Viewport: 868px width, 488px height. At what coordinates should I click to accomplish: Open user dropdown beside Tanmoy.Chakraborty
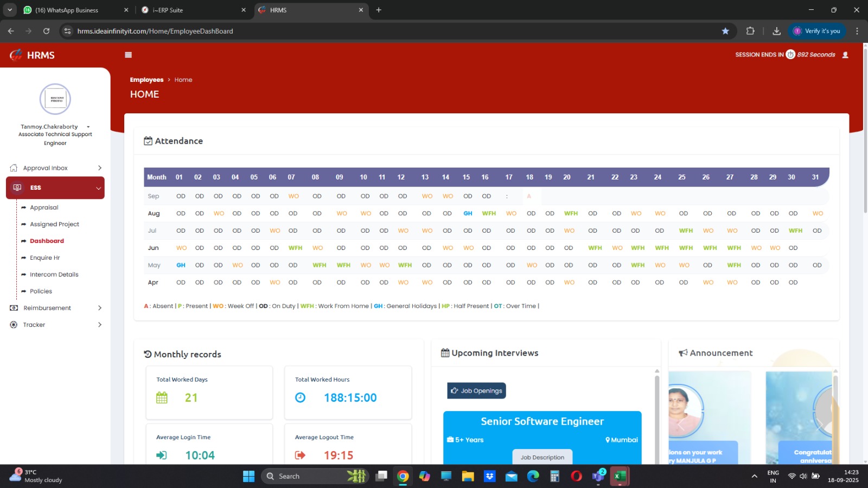88,127
